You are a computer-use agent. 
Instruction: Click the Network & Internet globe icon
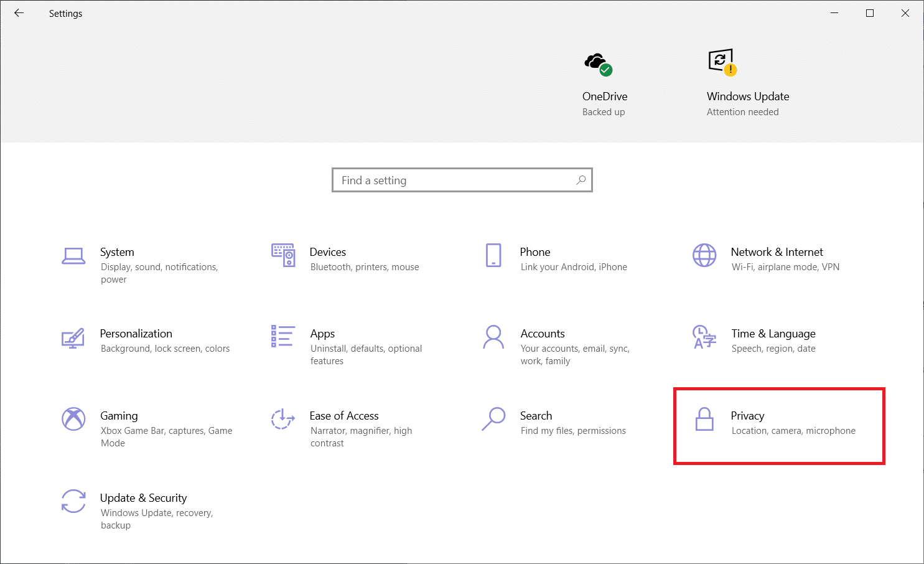pos(704,255)
